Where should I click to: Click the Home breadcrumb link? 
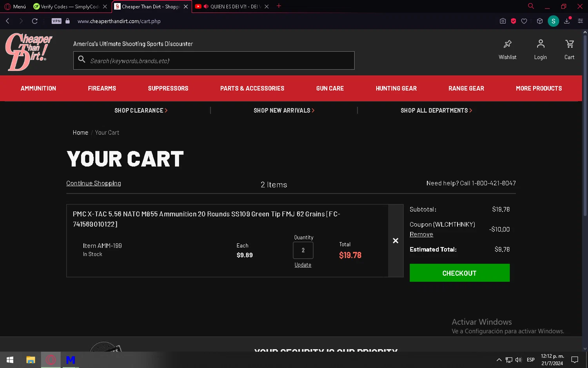80,133
